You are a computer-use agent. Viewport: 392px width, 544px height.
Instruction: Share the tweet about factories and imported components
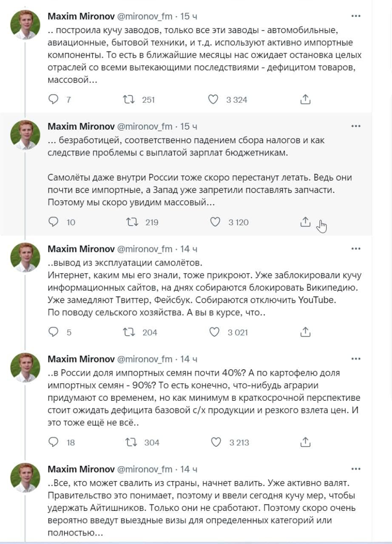305,99
